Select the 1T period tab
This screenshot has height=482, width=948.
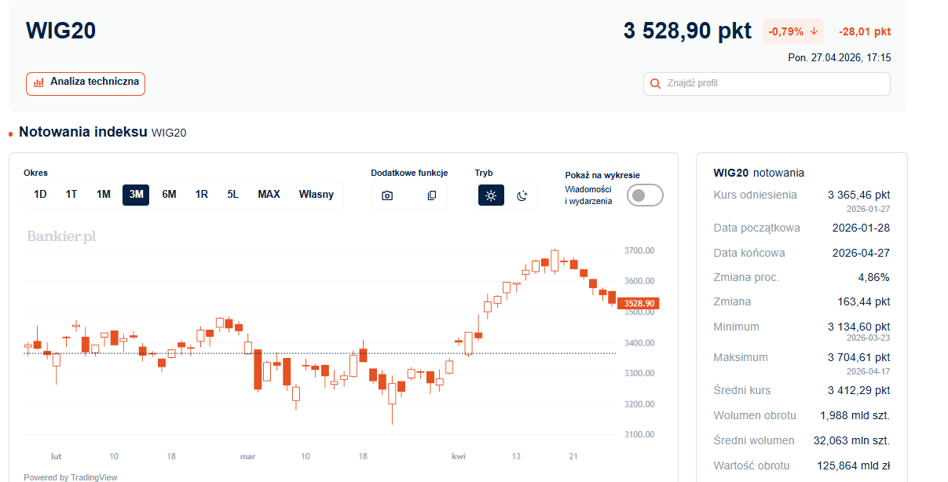click(x=71, y=195)
